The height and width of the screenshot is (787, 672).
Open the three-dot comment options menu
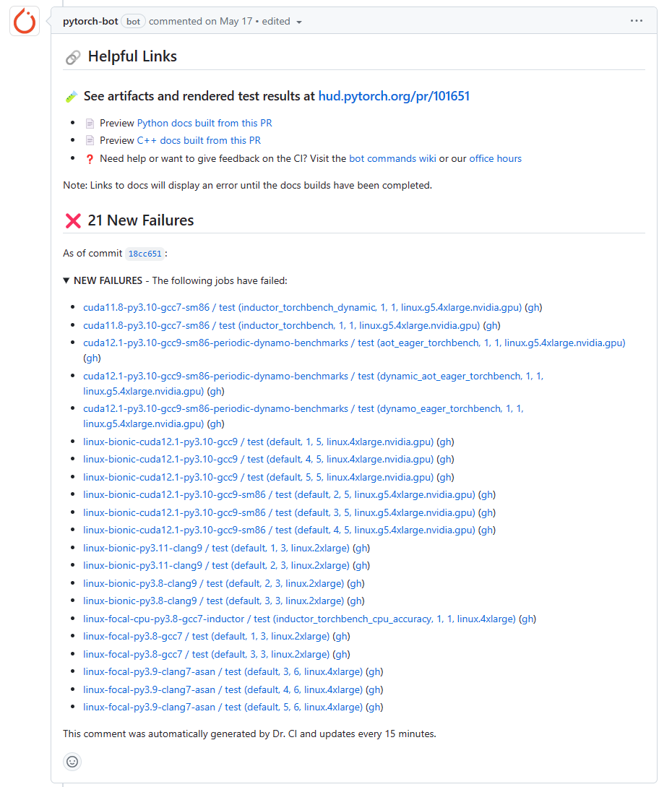pos(637,21)
